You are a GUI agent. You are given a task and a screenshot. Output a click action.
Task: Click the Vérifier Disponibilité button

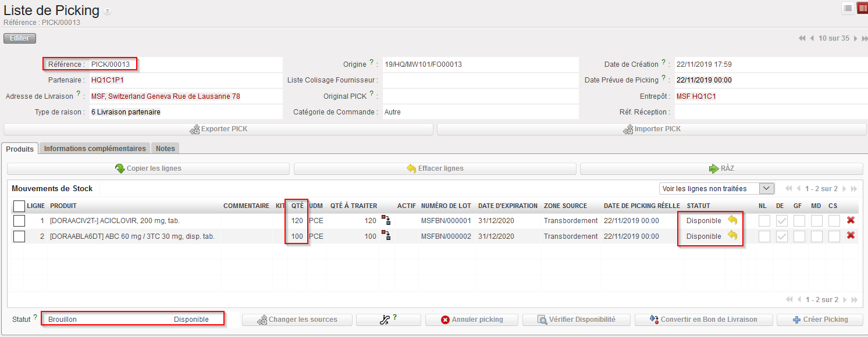click(x=575, y=320)
